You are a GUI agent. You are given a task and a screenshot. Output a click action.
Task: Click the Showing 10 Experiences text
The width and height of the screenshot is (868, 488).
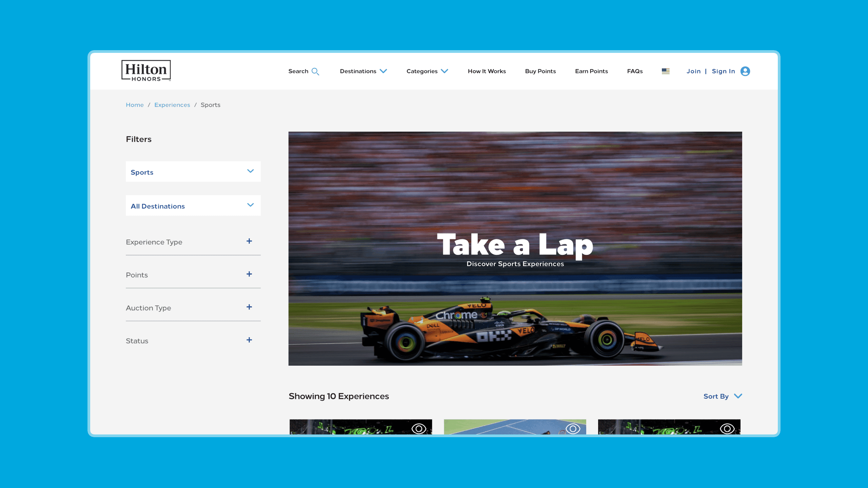(339, 396)
